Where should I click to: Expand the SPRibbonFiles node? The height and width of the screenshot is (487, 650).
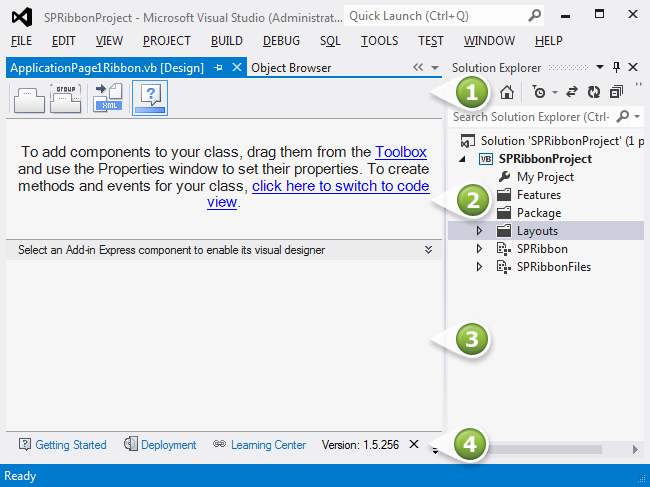tap(479, 267)
